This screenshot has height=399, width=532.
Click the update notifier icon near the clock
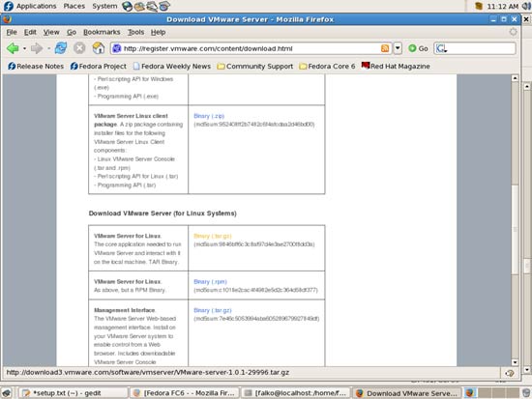pyautogui.click(x=479, y=6)
